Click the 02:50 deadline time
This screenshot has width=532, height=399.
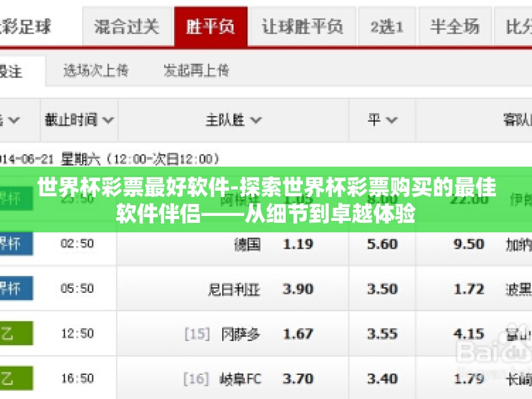[x=78, y=244]
